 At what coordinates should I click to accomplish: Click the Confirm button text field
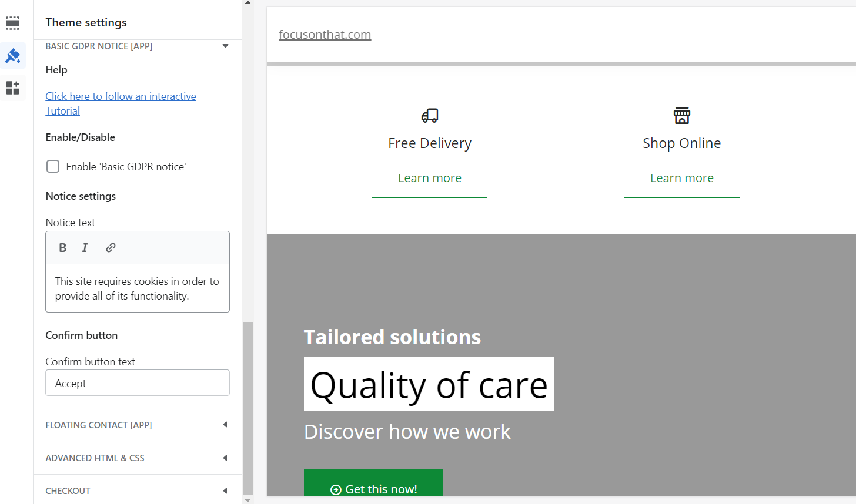pos(138,383)
